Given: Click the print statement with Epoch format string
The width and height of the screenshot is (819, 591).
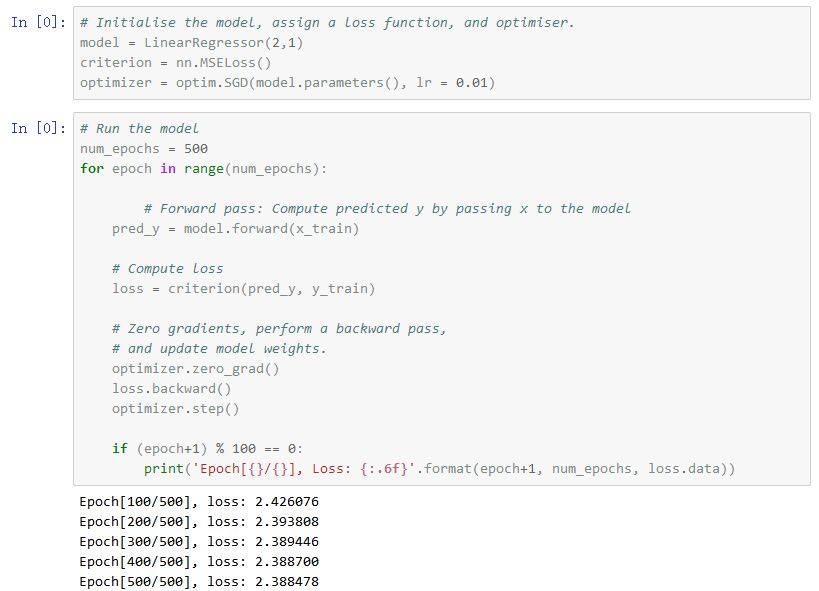Looking at the screenshot, I should [439, 469].
